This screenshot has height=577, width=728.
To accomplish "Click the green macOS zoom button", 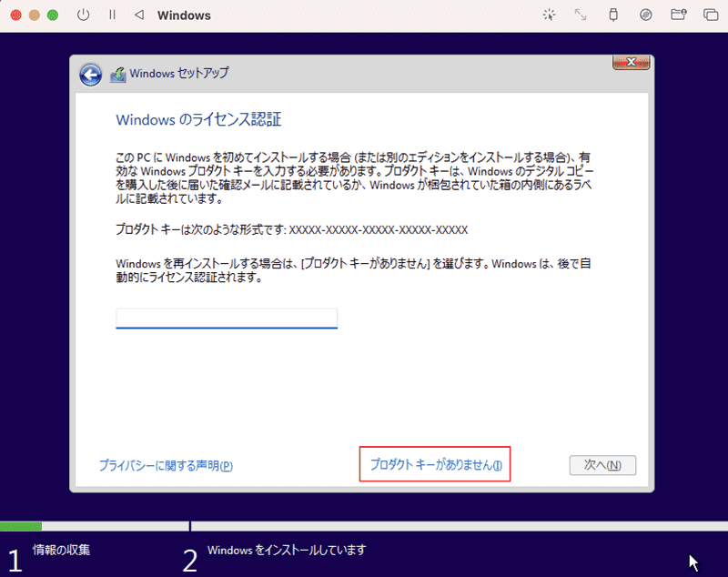I will 53,15.
